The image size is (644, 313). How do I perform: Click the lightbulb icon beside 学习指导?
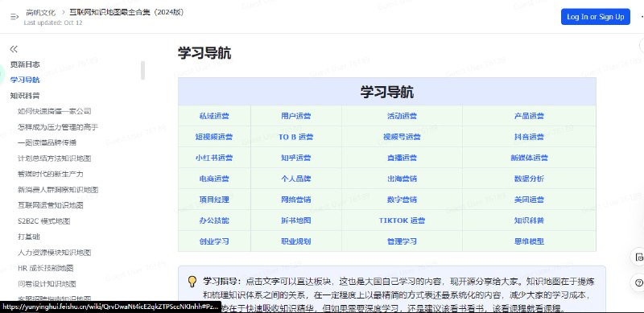click(x=192, y=282)
